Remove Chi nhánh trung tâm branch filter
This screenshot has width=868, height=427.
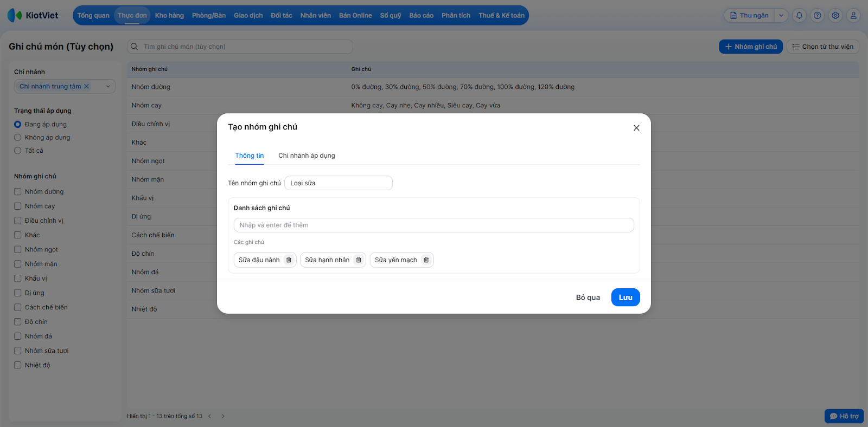pyautogui.click(x=86, y=86)
